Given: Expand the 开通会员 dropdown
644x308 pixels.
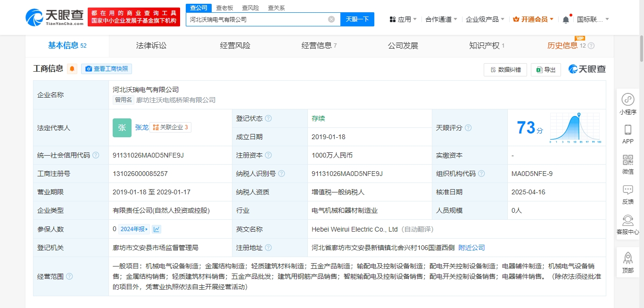Looking at the screenshot, I should pos(533,19).
